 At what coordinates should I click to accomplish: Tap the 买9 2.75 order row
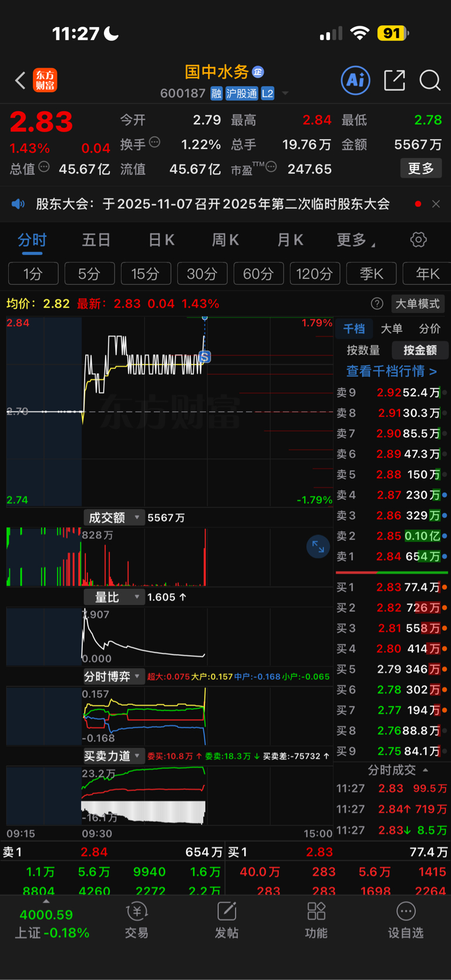click(392, 751)
